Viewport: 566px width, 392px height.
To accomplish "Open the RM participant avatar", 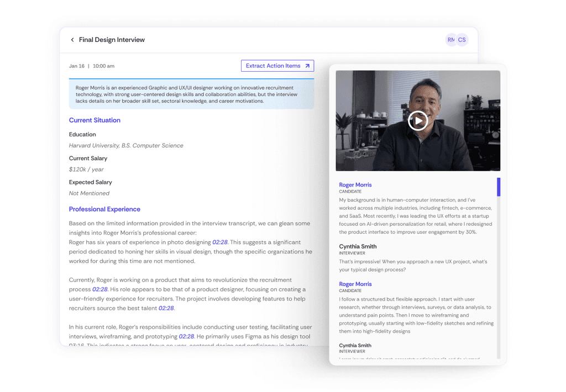I will coord(450,40).
